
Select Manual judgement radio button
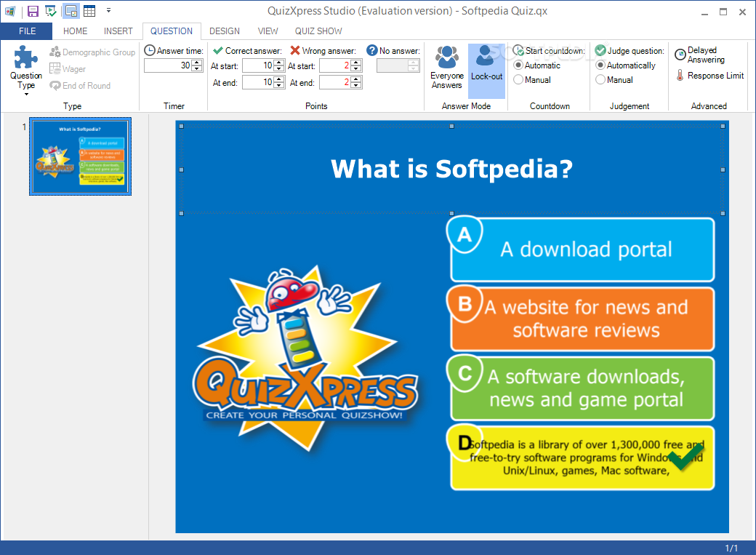point(600,79)
